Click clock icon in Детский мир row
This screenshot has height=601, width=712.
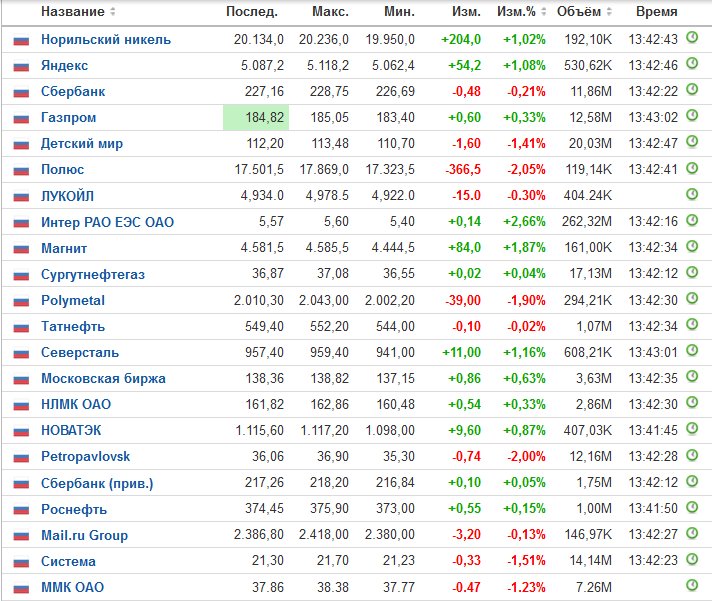(x=692, y=142)
